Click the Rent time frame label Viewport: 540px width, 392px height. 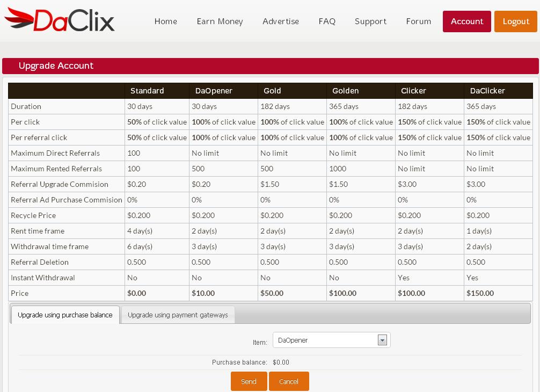(38, 231)
